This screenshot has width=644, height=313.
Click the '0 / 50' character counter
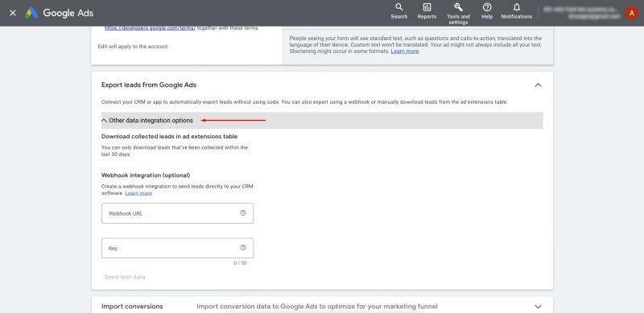pos(240,263)
